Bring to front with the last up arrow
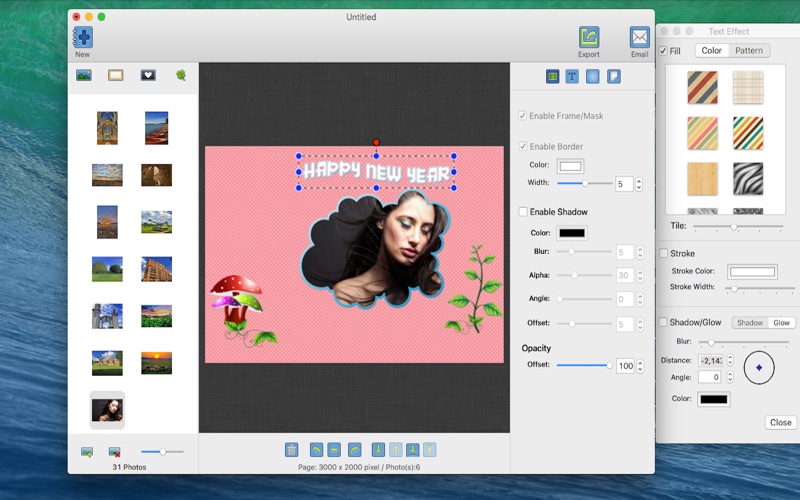Screen dimensions: 800x500 (430, 449)
